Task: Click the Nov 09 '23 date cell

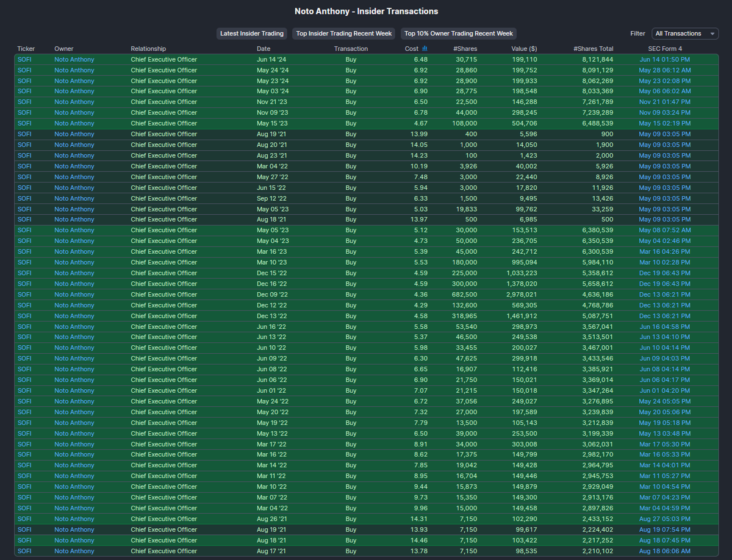Action: (x=271, y=113)
